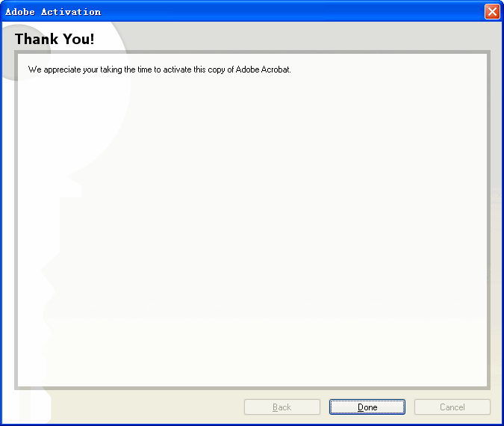Finish activation with the Done button
Screen dimensions: 504x426
(367, 407)
